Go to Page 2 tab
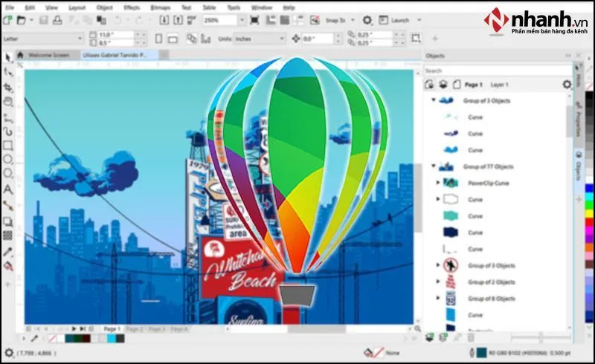 point(134,329)
